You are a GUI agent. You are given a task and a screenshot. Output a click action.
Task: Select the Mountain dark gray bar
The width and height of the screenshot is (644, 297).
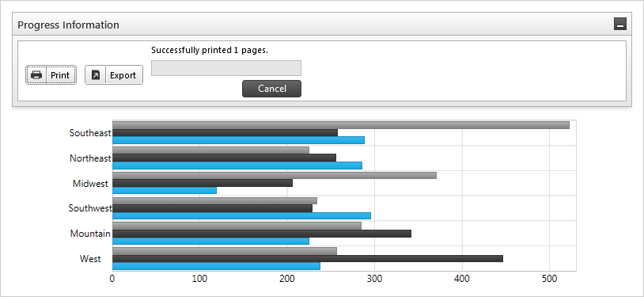pos(262,234)
